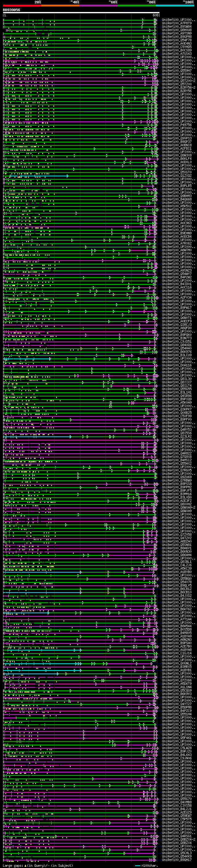Select the UniRef100_Q23LR2 label
This screenshot has width=197, height=868.
pyautogui.click(x=177, y=436)
